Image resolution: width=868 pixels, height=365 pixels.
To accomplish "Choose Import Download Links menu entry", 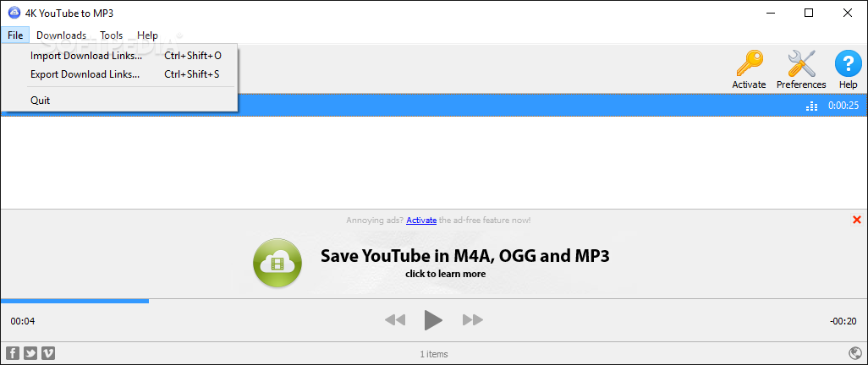I will click(119, 56).
